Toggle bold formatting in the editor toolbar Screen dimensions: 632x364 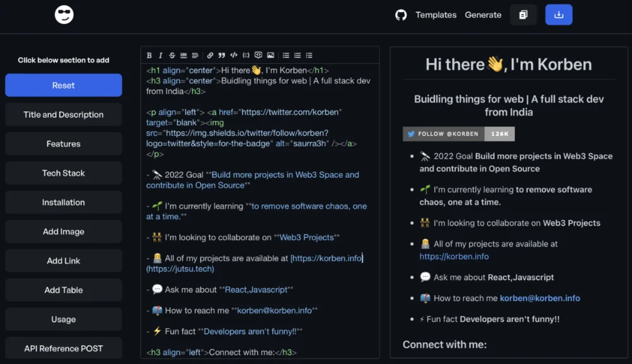coord(149,55)
